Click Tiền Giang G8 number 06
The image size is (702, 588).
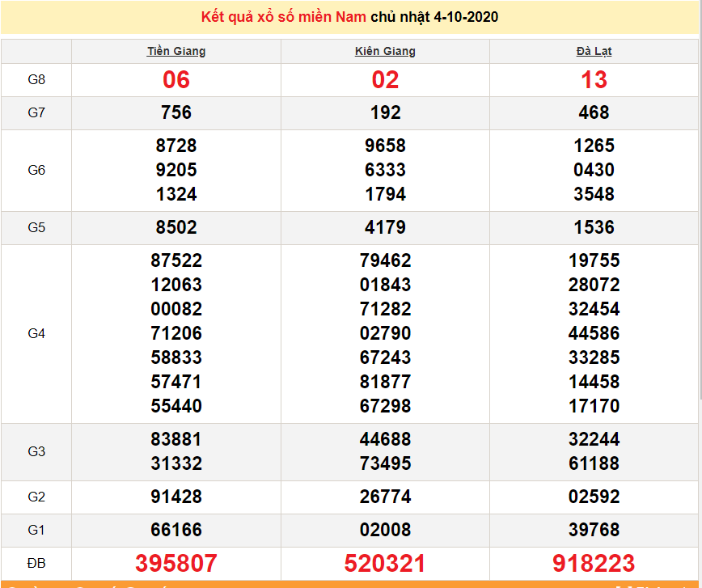tap(176, 80)
